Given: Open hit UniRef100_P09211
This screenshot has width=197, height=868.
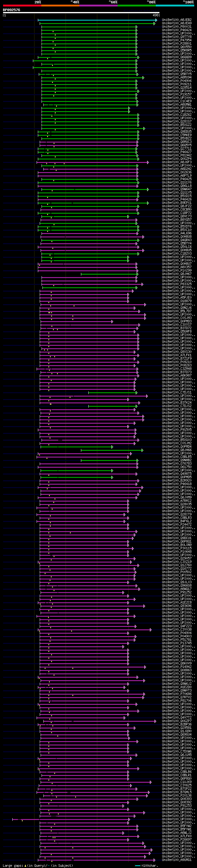Looking at the screenshot, I should 177,84.
